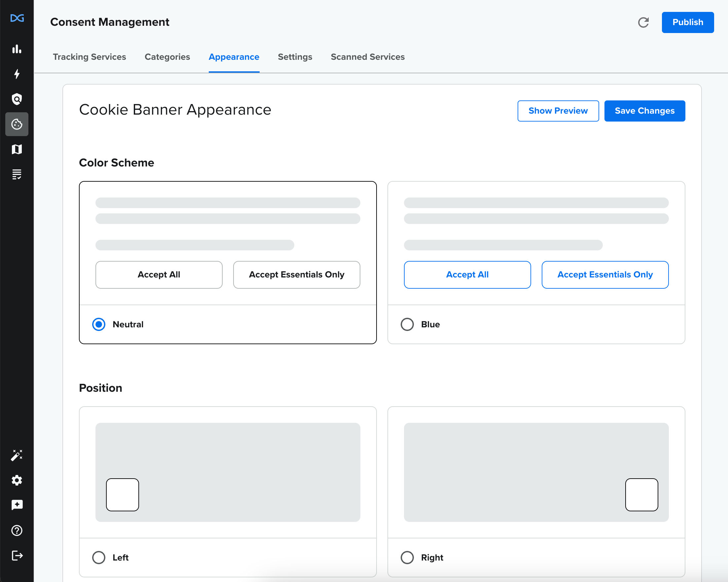Click the Analytics icon in sidebar
Screen dimensions: 728x582
click(x=17, y=49)
